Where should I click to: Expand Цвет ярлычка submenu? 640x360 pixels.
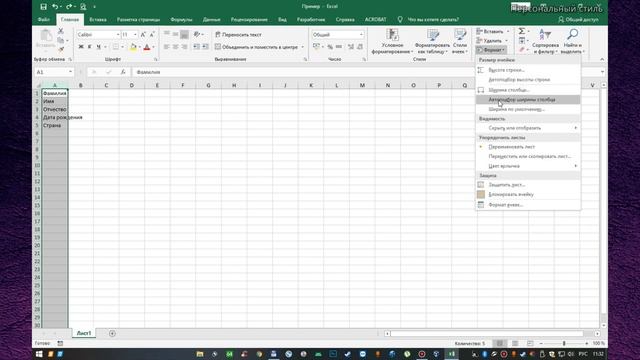528,166
